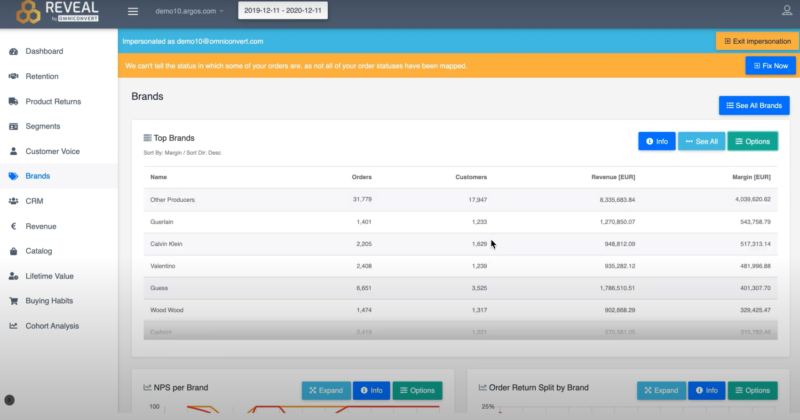This screenshot has height=420, width=800.
Task: Click the Reveal Omniconvert logo
Action: [x=57, y=12]
